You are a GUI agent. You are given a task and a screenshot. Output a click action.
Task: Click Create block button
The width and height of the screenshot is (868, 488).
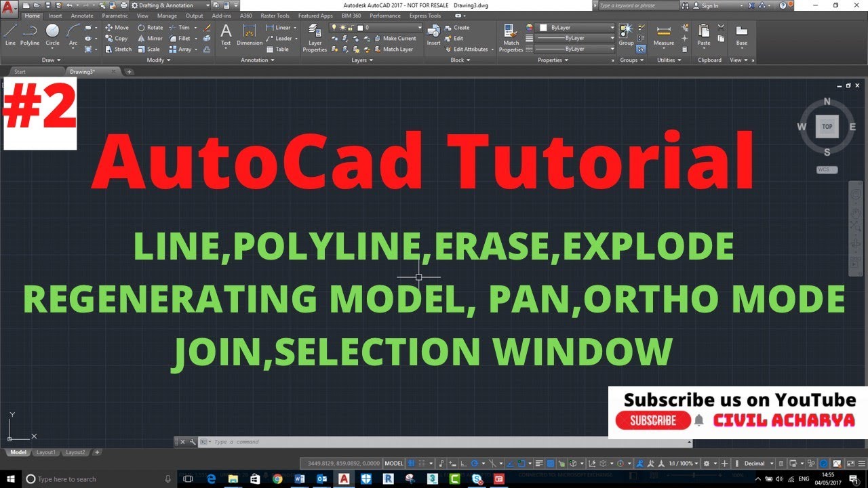457,28
